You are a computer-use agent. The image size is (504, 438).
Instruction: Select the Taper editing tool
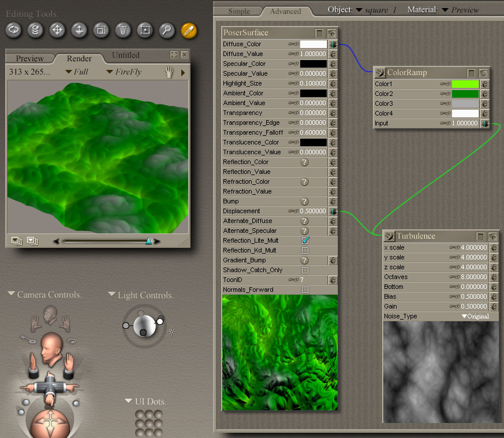[x=123, y=30]
